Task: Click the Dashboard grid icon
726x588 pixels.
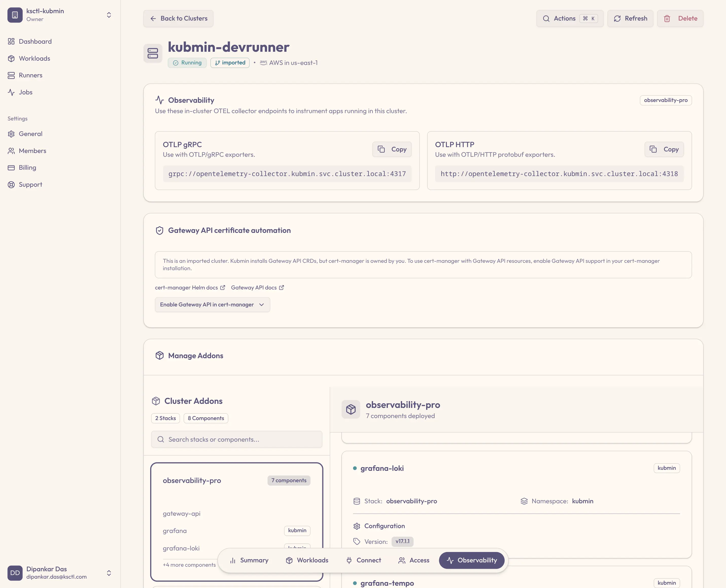Action: coord(11,41)
